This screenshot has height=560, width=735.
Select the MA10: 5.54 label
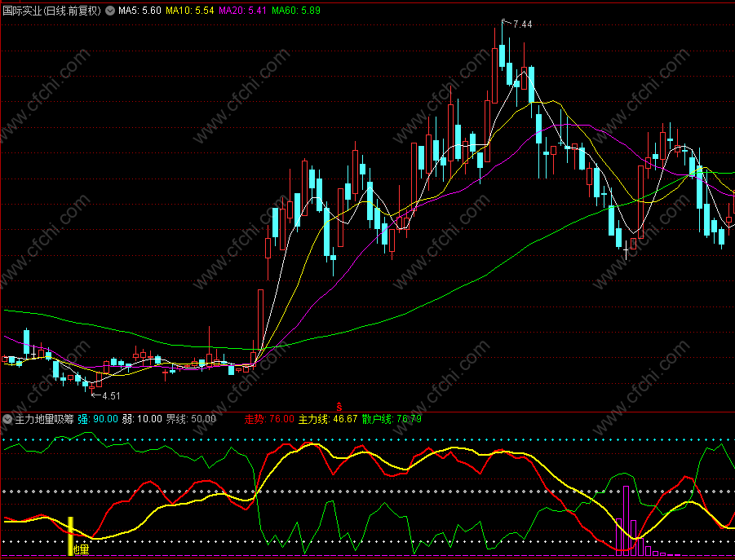[x=190, y=11]
